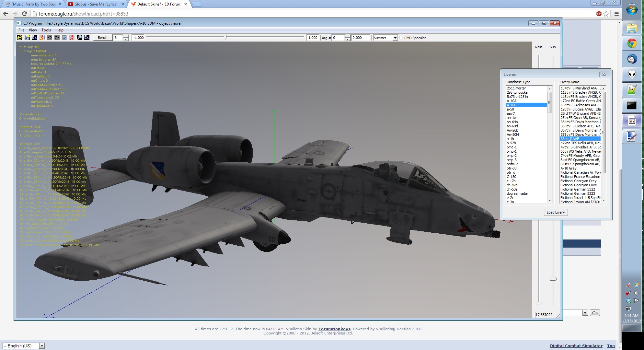Open the command prompt taskbar icon
The image size is (644, 350).
tap(632, 105)
